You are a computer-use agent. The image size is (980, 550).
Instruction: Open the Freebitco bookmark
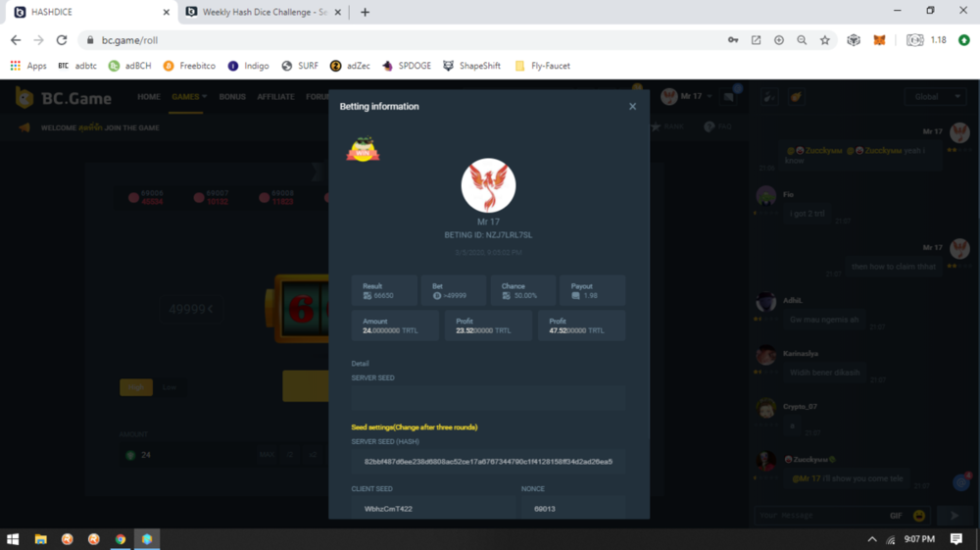click(189, 66)
